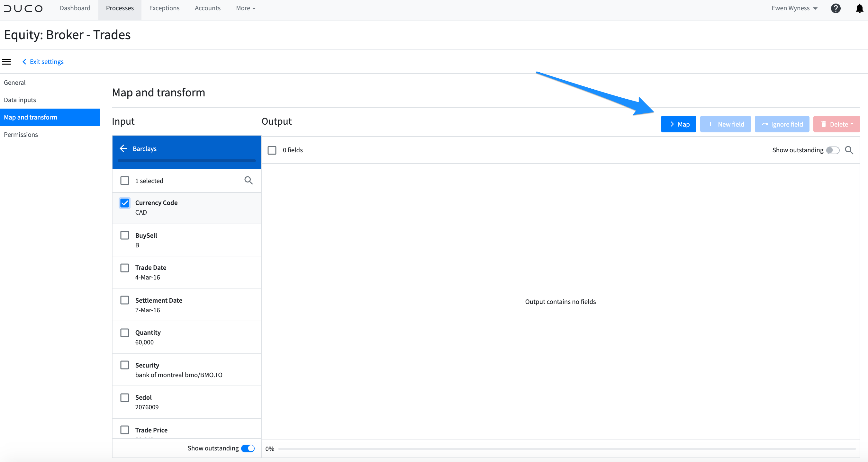Click the hamburger menu icon
Image resolution: width=868 pixels, height=462 pixels.
pos(6,61)
